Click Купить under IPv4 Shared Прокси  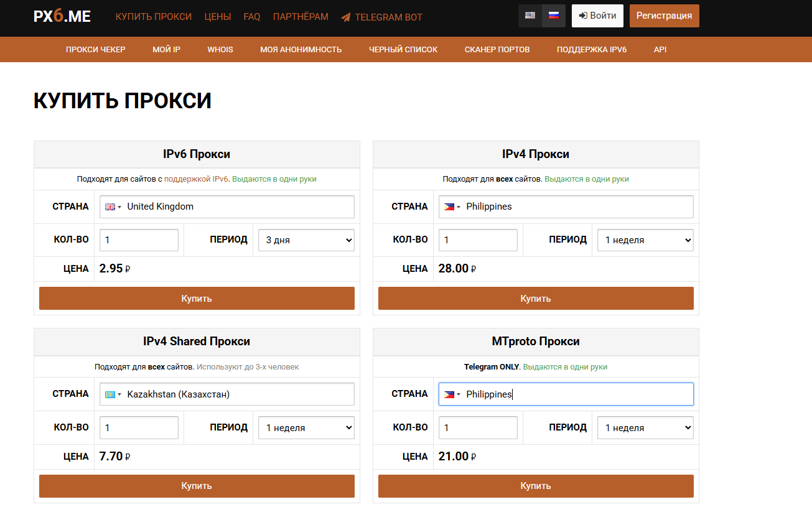coord(197,486)
